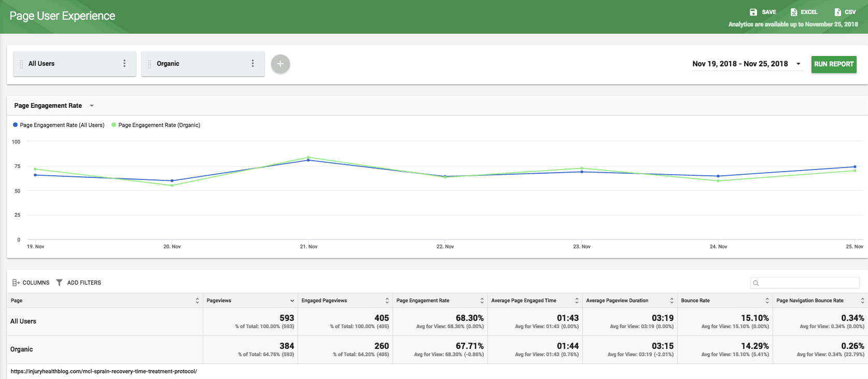Sort by Engaged Pageviews column arrows
Image resolution: width=868 pixels, height=379 pixels.
click(387, 301)
